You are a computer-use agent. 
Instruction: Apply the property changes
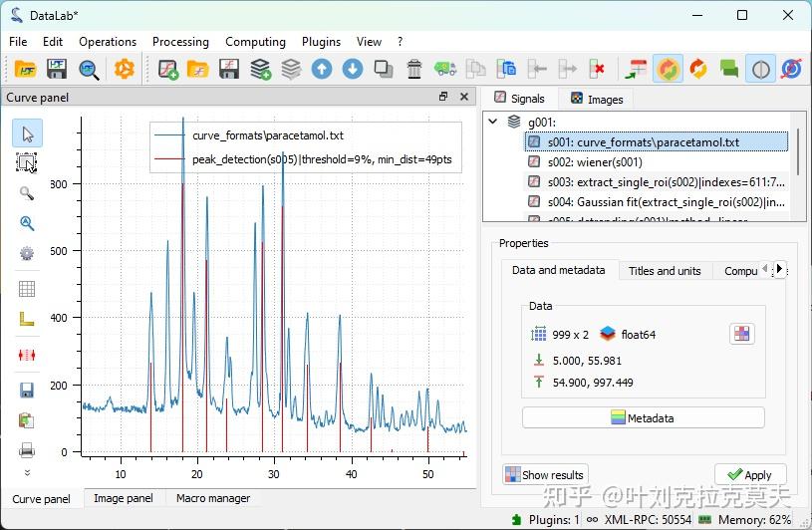[750, 474]
